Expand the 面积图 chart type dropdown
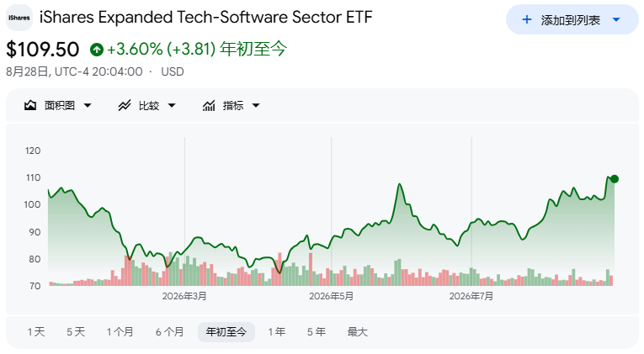 [x=88, y=105]
